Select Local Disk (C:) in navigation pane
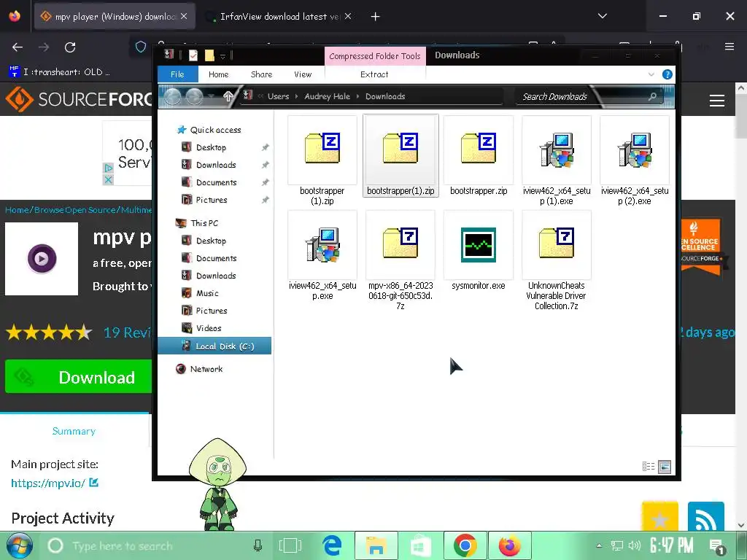 coord(214,346)
